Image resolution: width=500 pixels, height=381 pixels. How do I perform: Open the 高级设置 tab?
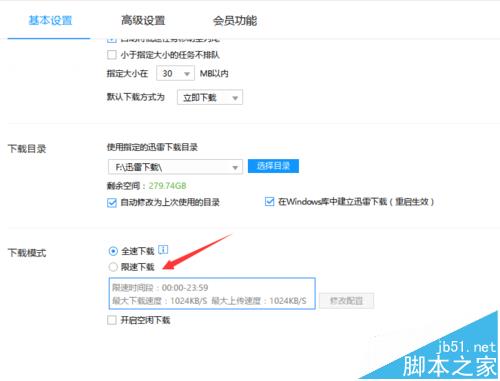pyautogui.click(x=143, y=20)
